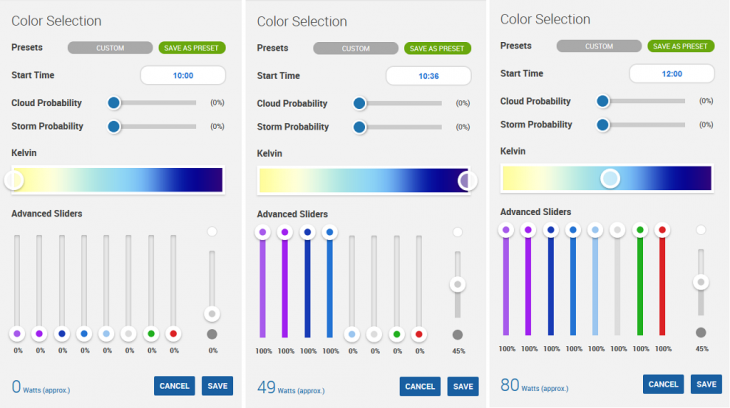
Task: Click the brightness slider knob in the 49 Watts panel
Action: [457, 284]
